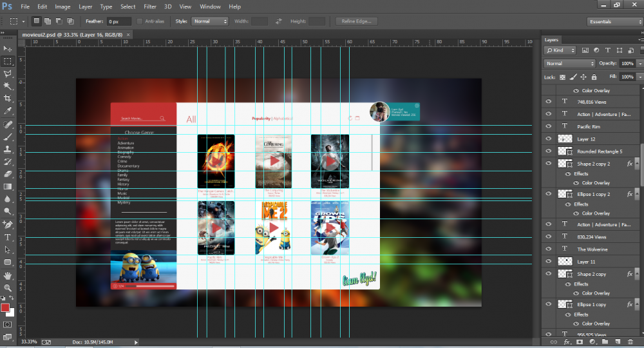Viewport: 644px width, 348px height.
Task: Open the Style dropdown set to Normal
Action: (x=210, y=21)
